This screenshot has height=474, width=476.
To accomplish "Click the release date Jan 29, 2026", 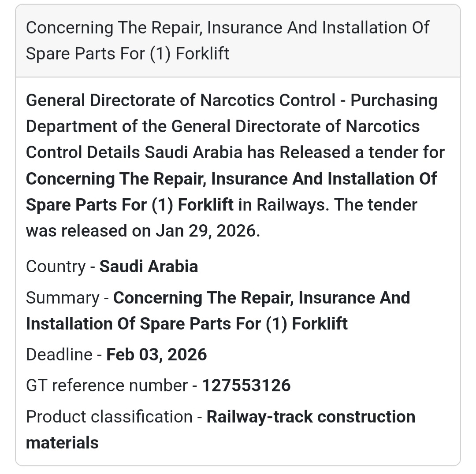I will click(x=206, y=231).
